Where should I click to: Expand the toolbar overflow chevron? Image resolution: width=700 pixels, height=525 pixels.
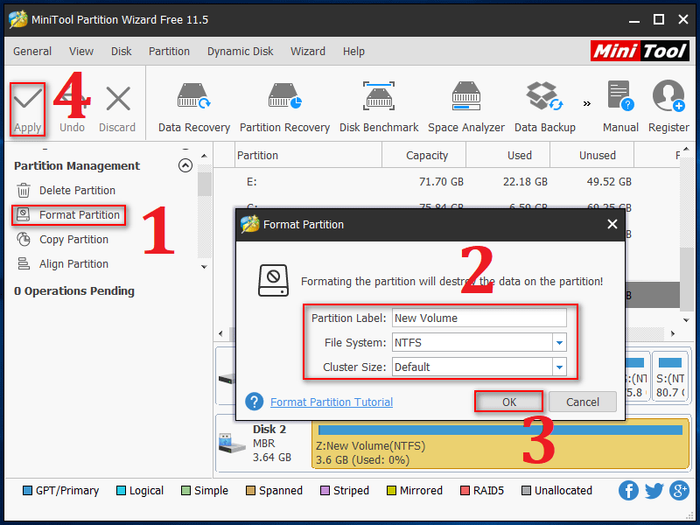587,104
